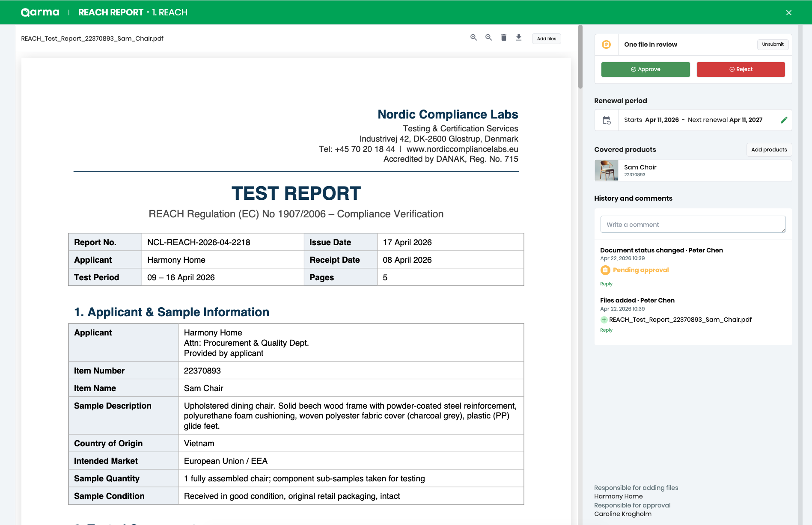Focus the Write a comment field

[x=693, y=225]
